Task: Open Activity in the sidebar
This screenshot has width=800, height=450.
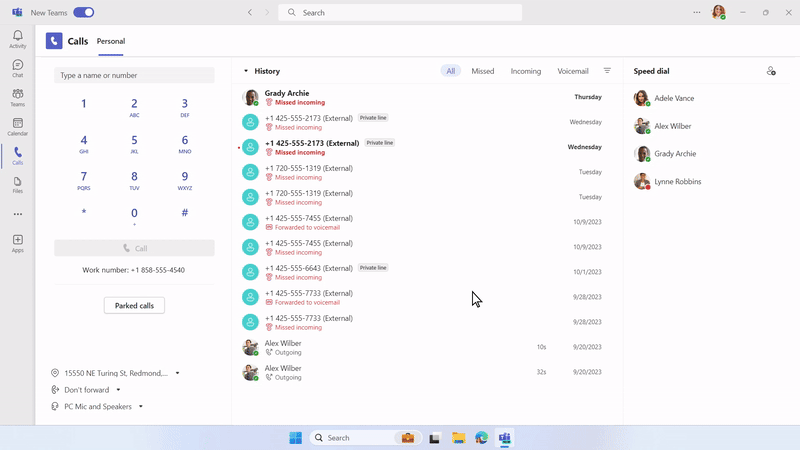Action: pyautogui.click(x=17, y=39)
